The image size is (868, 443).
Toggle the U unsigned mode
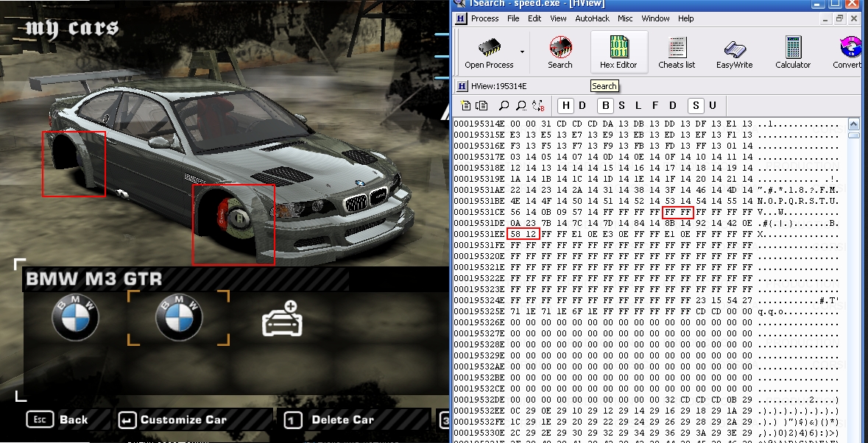(713, 106)
